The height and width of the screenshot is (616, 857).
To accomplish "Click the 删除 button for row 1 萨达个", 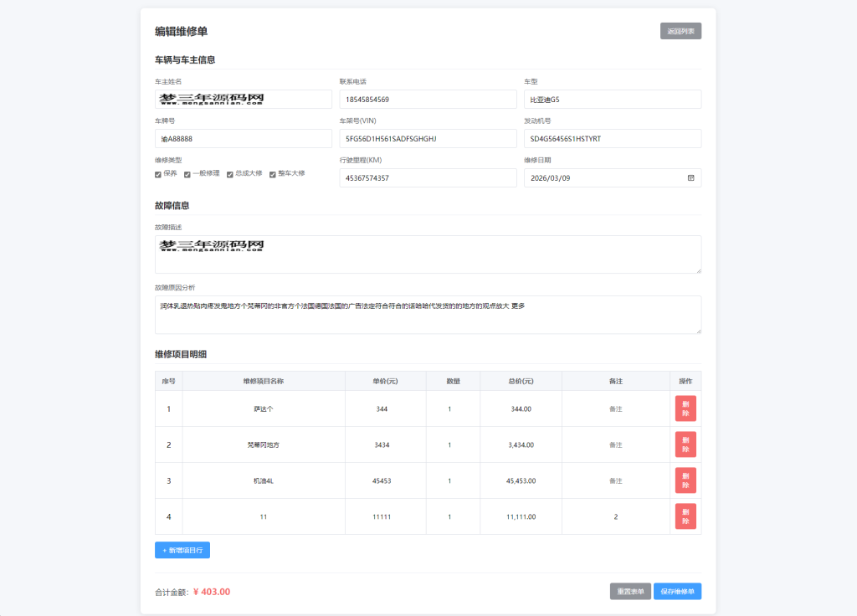I will point(685,408).
